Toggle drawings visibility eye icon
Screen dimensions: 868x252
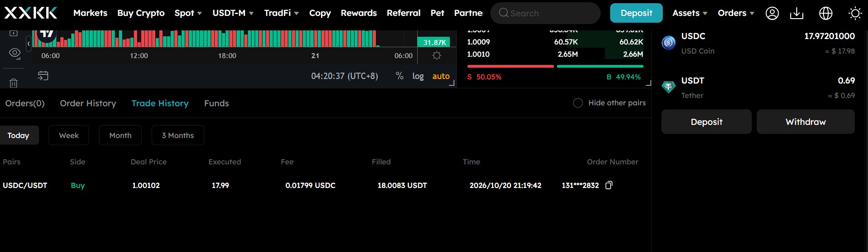pos(15,53)
